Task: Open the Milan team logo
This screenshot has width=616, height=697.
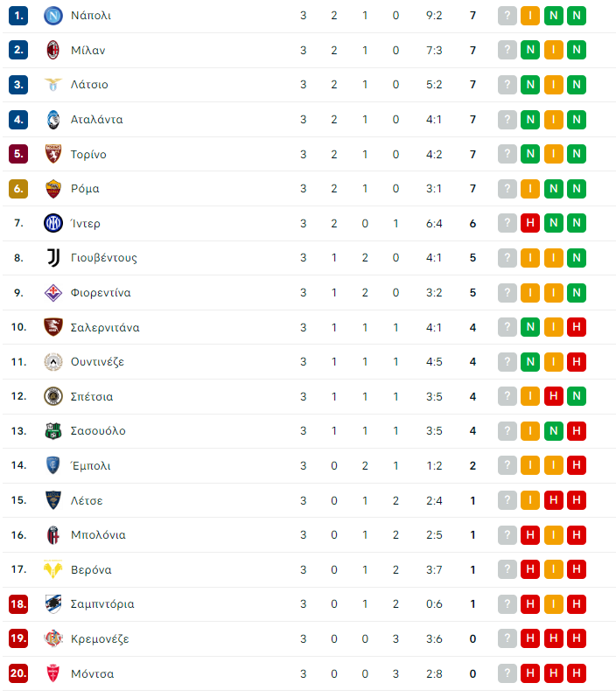Action: pos(52,50)
